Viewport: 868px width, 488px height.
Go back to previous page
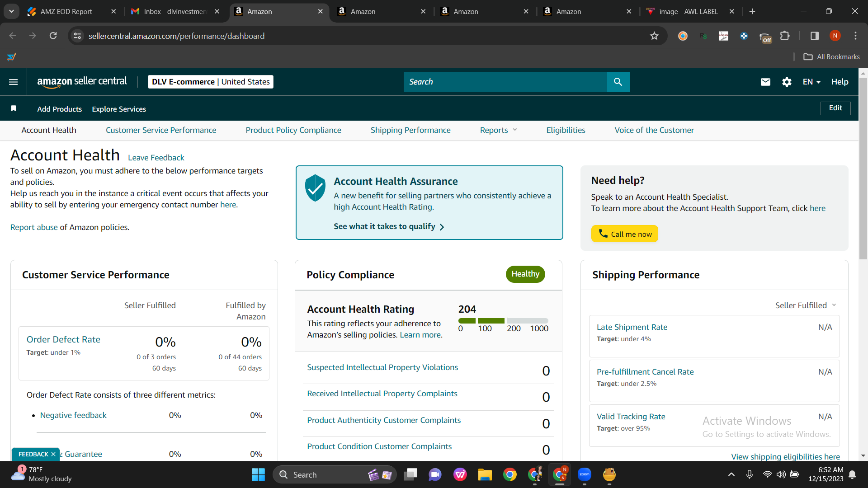coord(13,36)
